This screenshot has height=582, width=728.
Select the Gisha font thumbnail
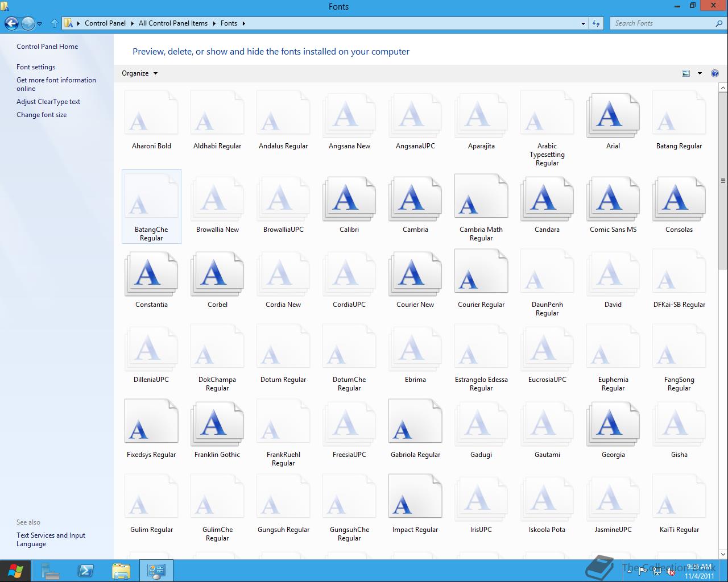pyautogui.click(x=679, y=425)
